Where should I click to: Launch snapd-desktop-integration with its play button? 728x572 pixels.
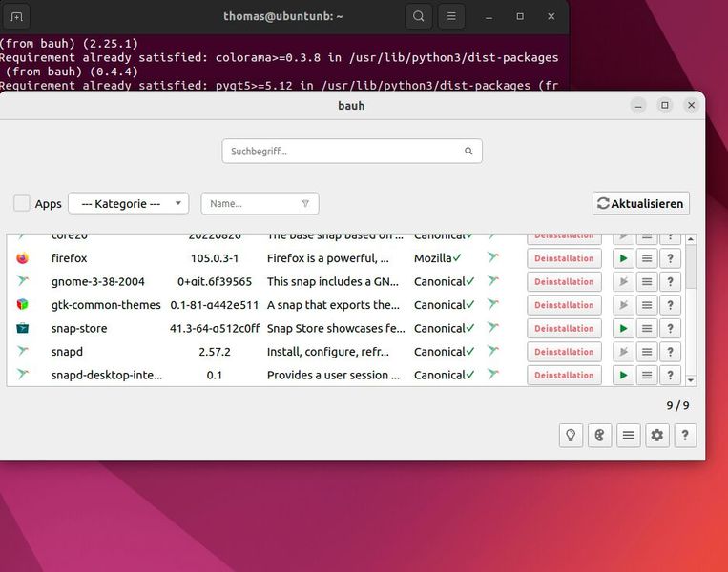624,375
